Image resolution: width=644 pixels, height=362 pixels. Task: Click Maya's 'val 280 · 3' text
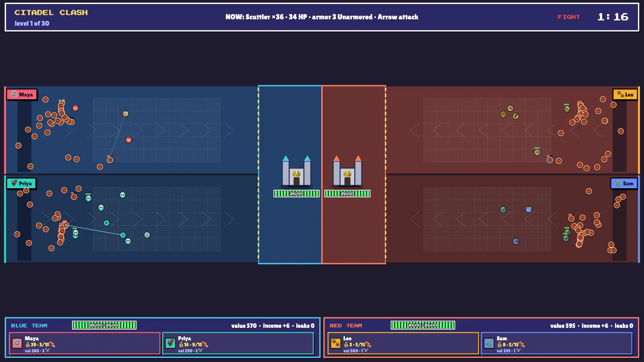(37, 351)
